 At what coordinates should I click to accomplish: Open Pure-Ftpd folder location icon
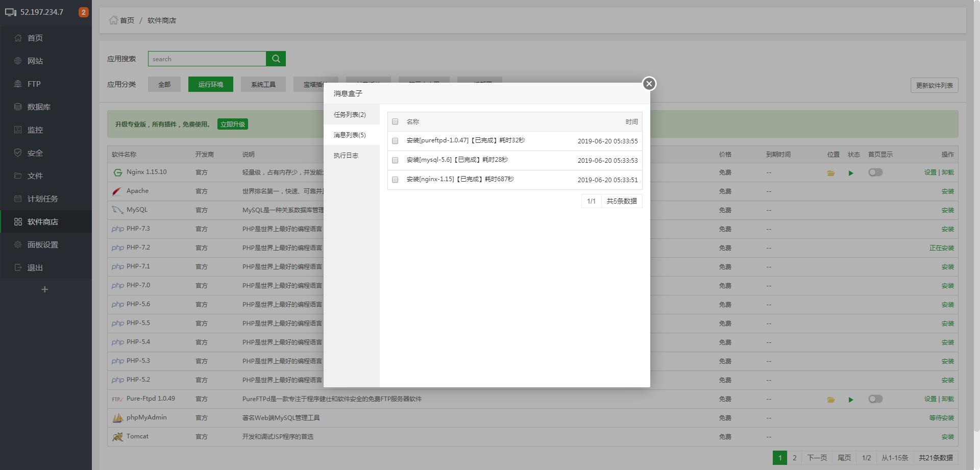[830, 400]
